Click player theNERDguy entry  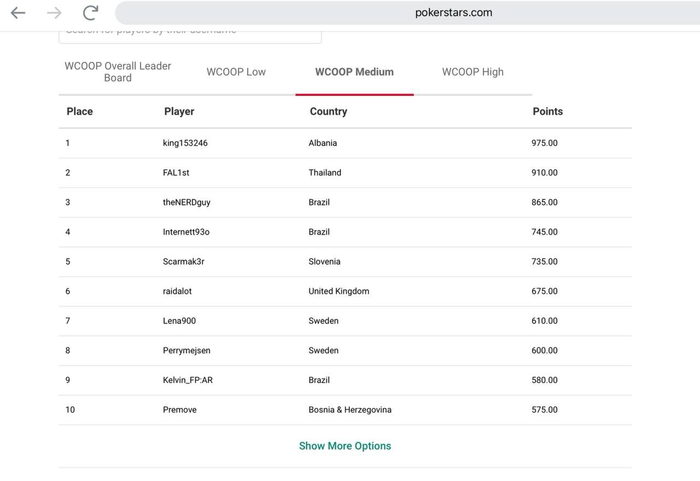coord(187,202)
